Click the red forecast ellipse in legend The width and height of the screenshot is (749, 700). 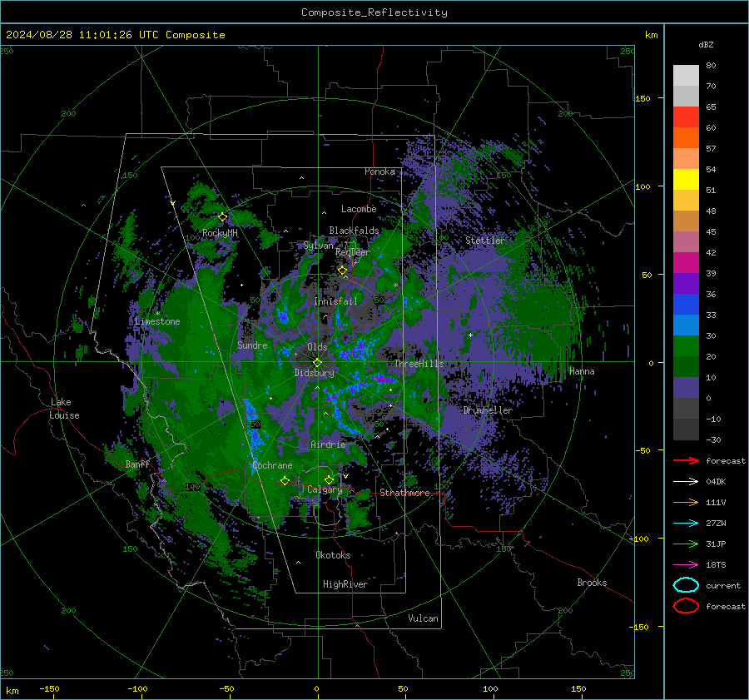pyautogui.click(x=686, y=606)
